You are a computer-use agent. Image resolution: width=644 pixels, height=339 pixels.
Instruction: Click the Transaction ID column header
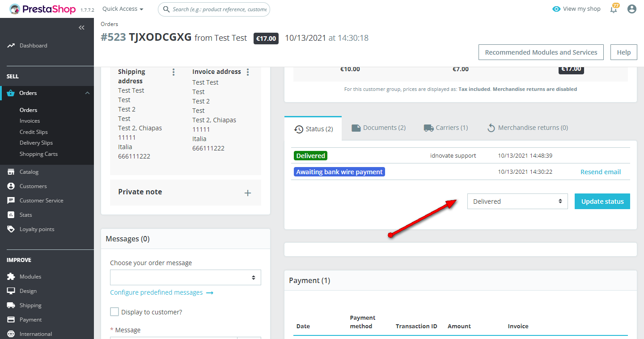[x=416, y=326]
